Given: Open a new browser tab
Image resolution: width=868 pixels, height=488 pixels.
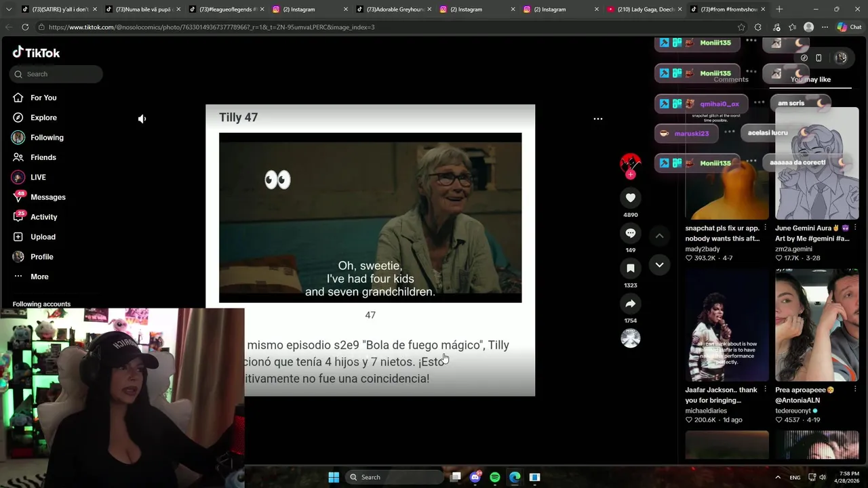Looking at the screenshot, I should 779,9.
